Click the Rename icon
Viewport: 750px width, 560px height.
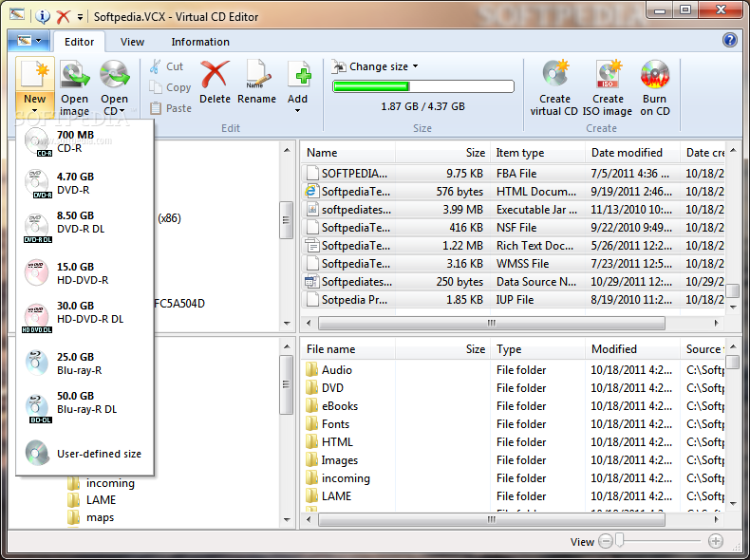coord(257,75)
